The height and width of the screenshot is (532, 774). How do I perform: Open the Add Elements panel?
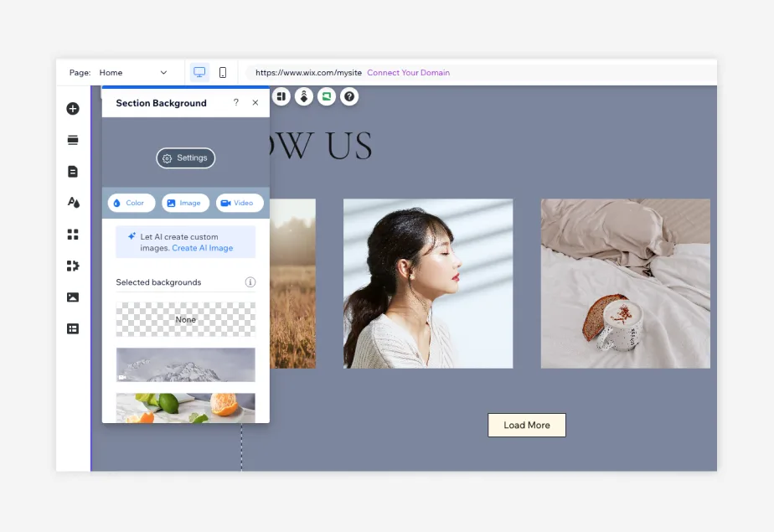coord(72,108)
